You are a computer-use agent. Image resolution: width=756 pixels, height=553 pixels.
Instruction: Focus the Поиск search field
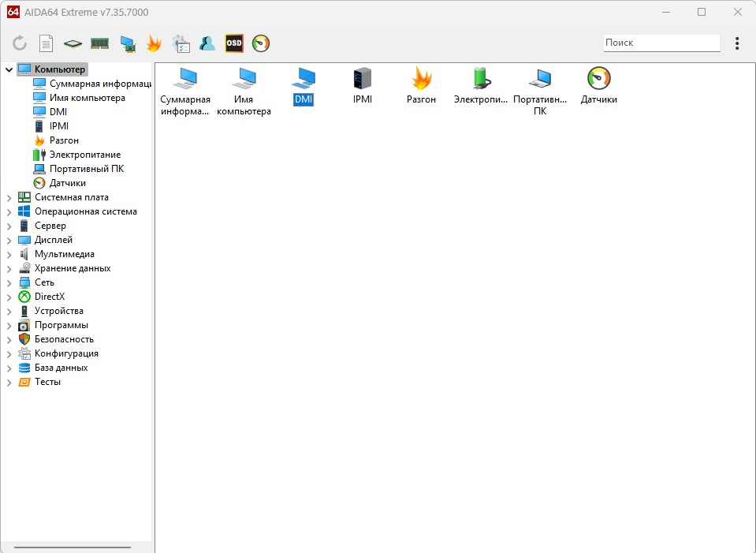pos(661,43)
